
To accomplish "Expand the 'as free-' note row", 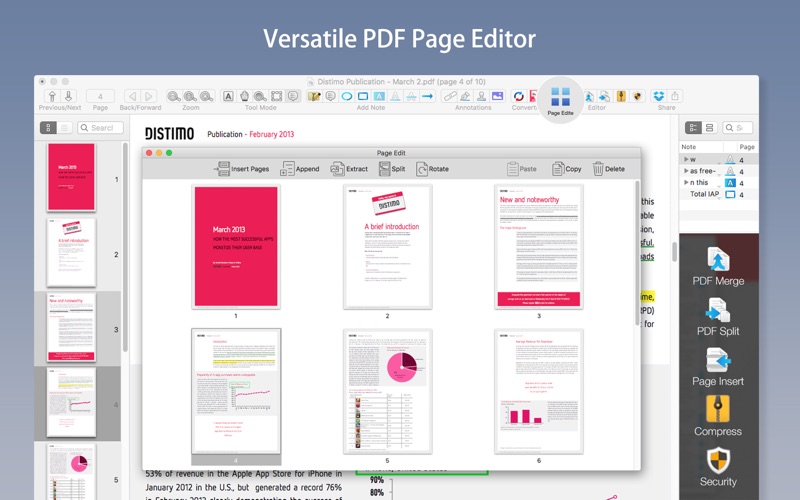I will (x=686, y=171).
